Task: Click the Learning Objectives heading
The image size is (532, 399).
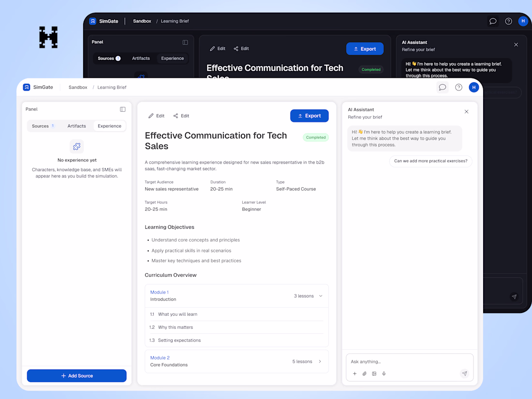Action: 169,227
